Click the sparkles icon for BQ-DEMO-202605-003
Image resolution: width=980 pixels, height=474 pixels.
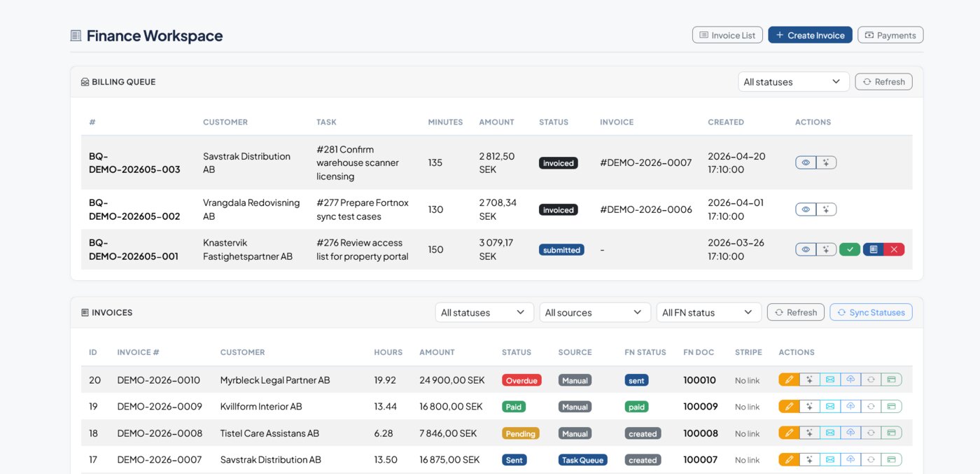(x=826, y=162)
